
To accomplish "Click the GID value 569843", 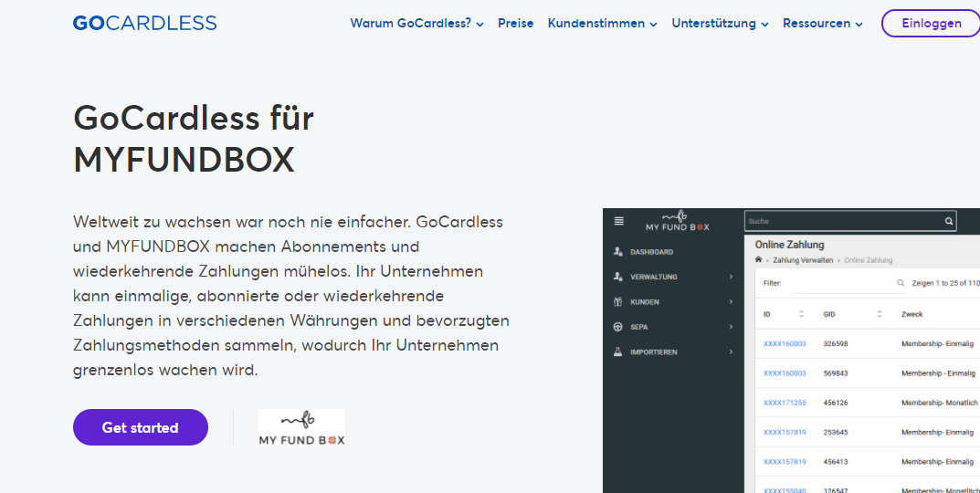I will tap(836, 373).
